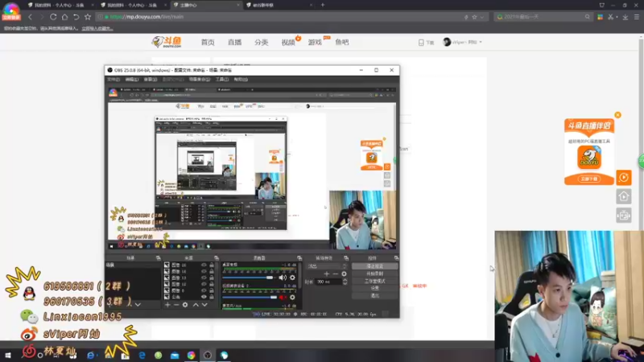Pop out the OBS 来源 dock panel

(x=217, y=257)
